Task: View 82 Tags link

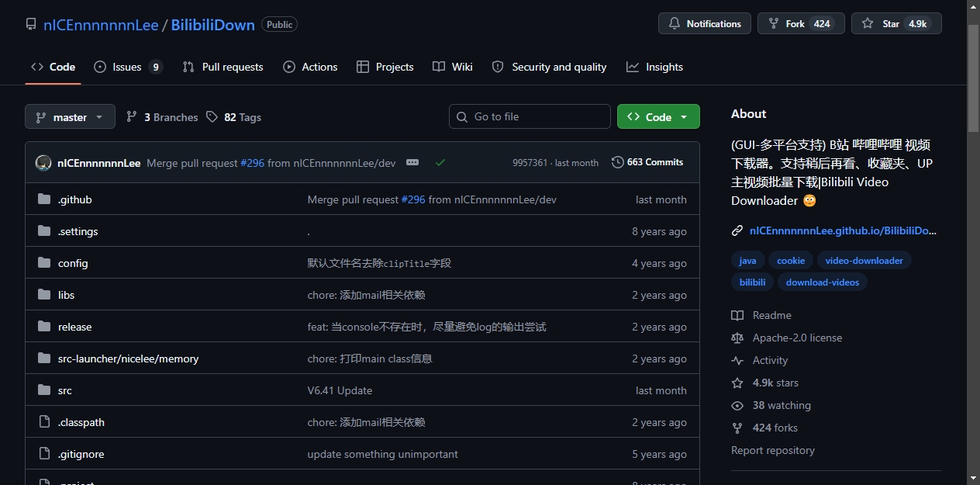Action: [x=233, y=117]
